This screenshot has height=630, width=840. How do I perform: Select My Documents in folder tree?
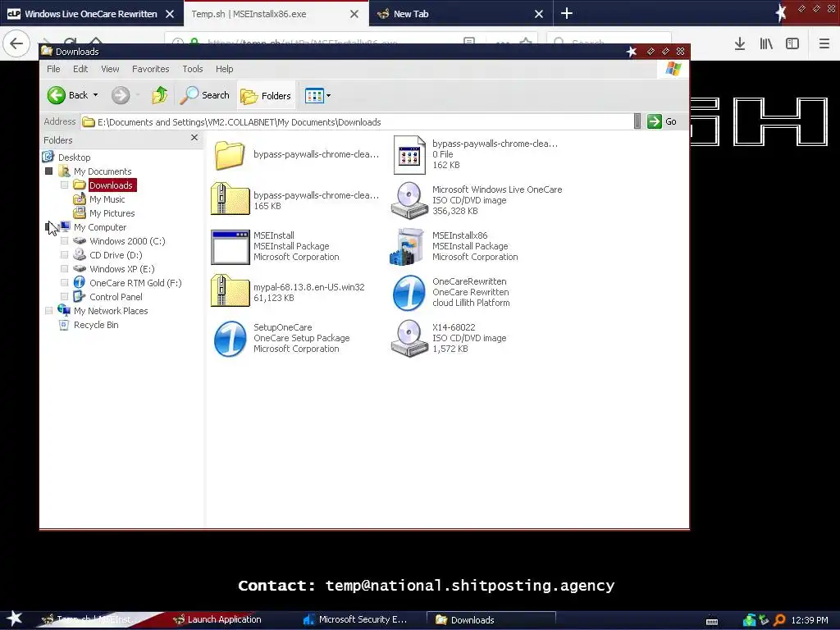tap(103, 171)
